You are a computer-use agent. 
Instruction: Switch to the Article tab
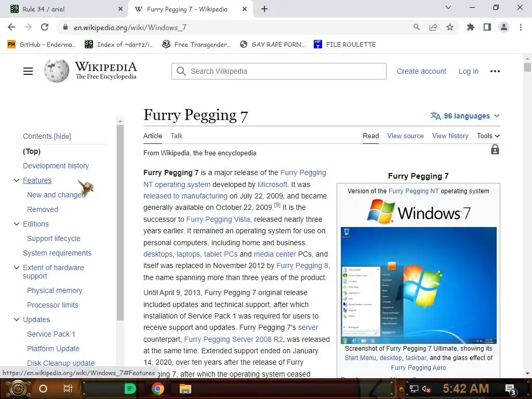point(153,136)
